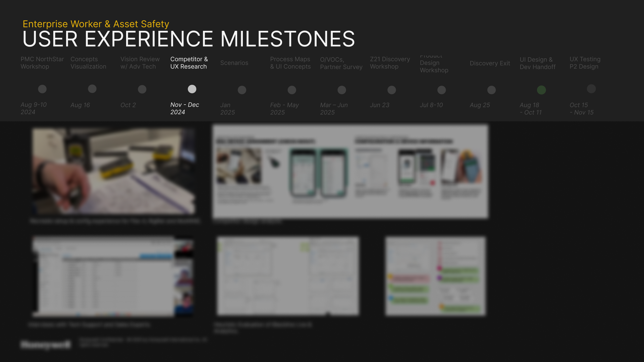644x362 pixels.
Task: Click the Nov - Dec 2024 date label
Action: (184, 109)
